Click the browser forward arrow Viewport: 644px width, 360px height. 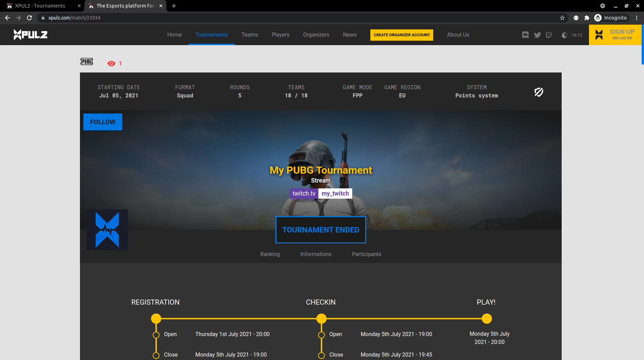18,18
